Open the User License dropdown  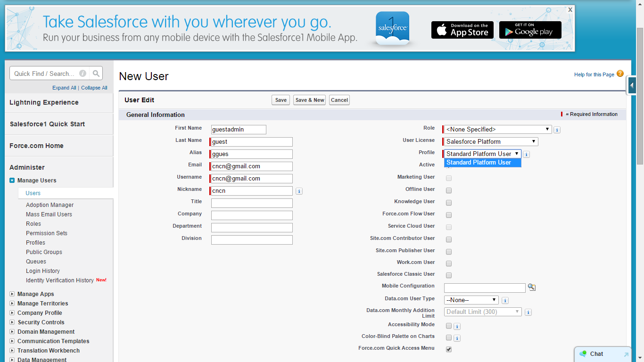tap(491, 141)
